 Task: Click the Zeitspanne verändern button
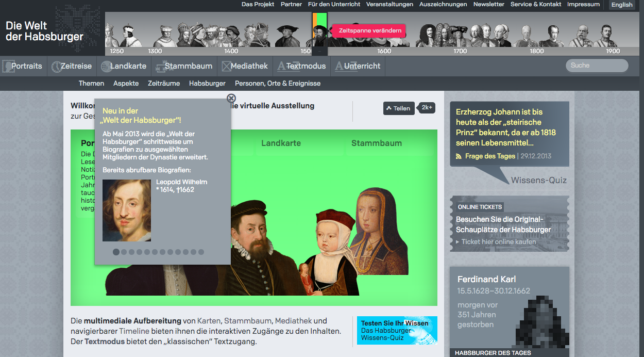coord(369,30)
